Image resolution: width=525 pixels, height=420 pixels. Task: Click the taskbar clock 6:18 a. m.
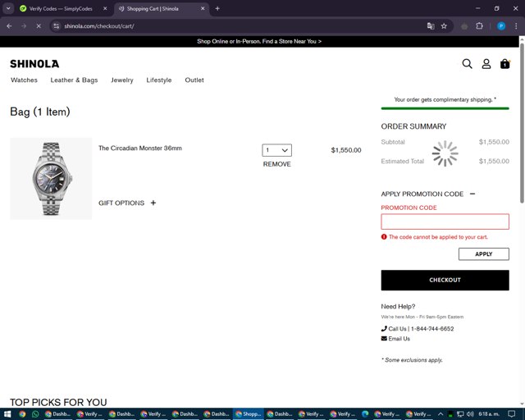pyautogui.click(x=489, y=414)
